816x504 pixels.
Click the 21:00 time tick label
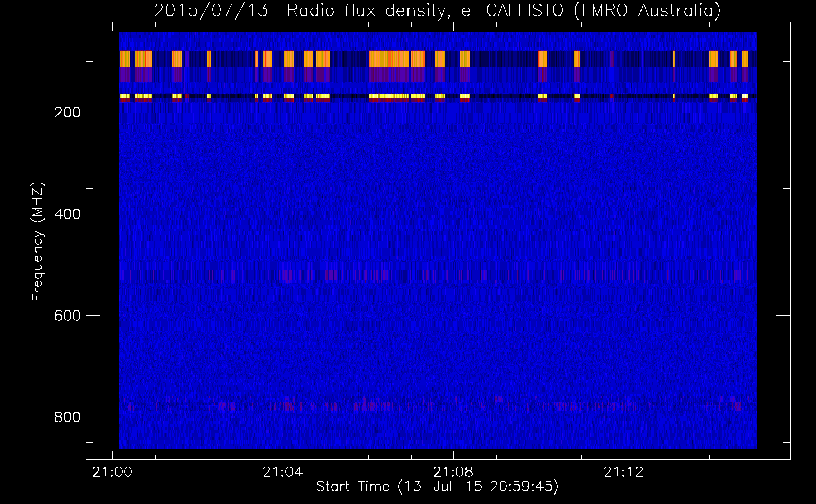pos(112,472)
